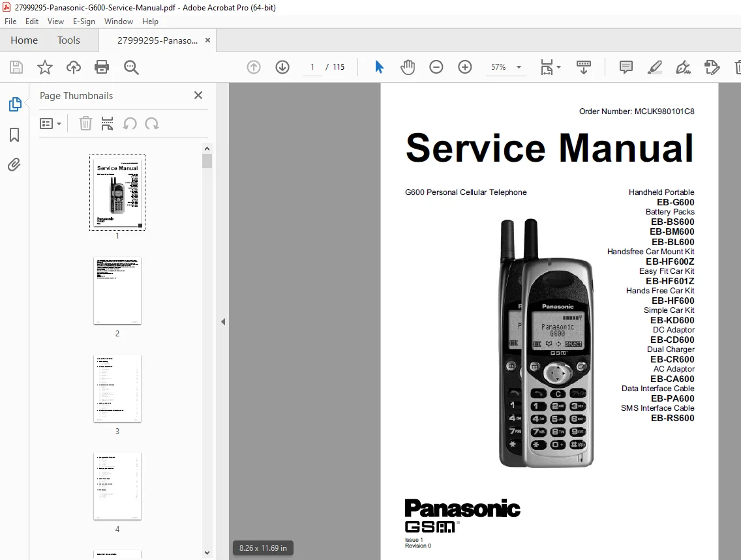Click the Page Thumbnails panel title

(x=76, y=96)
